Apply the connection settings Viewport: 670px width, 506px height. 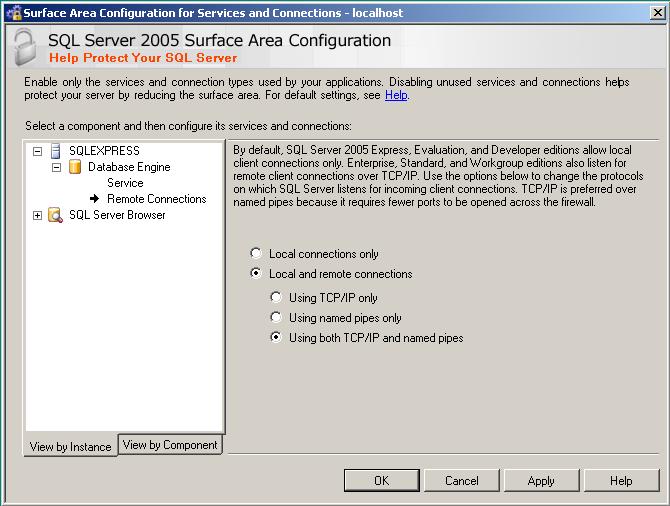coord(541,481)
